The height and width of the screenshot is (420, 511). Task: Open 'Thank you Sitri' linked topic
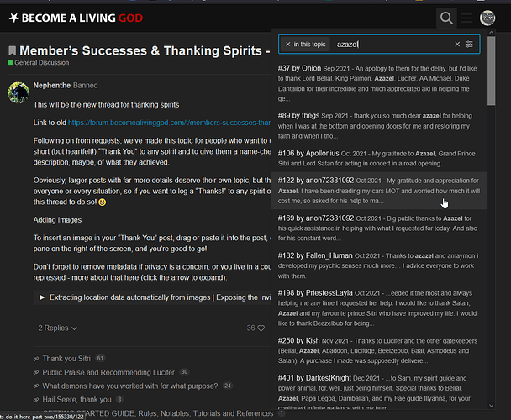click(x=66, y=359)
